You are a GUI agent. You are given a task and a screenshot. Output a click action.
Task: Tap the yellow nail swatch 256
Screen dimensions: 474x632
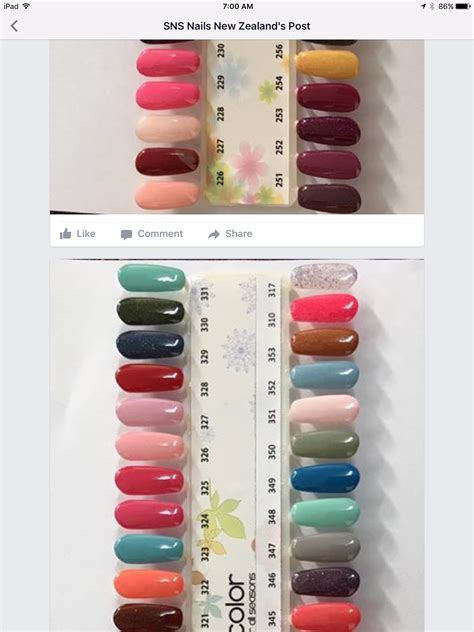[x=327, y=64]
